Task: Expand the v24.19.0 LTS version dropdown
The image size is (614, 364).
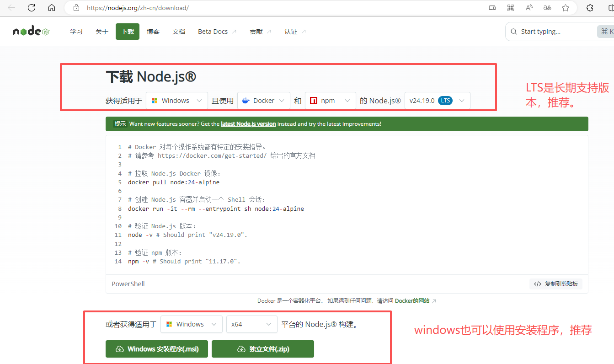Action: pos(438,101)
